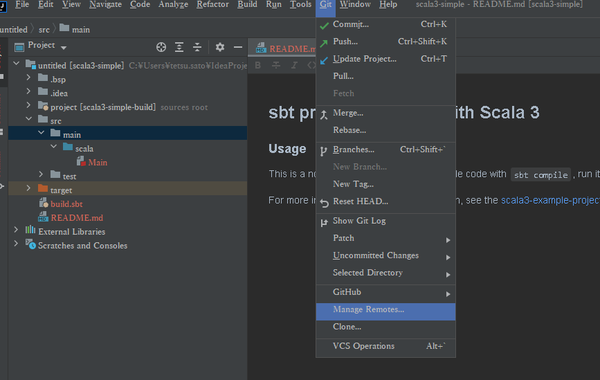
Task: Click blue arrow Update Project icon
Action: click(x=324, y=60)
